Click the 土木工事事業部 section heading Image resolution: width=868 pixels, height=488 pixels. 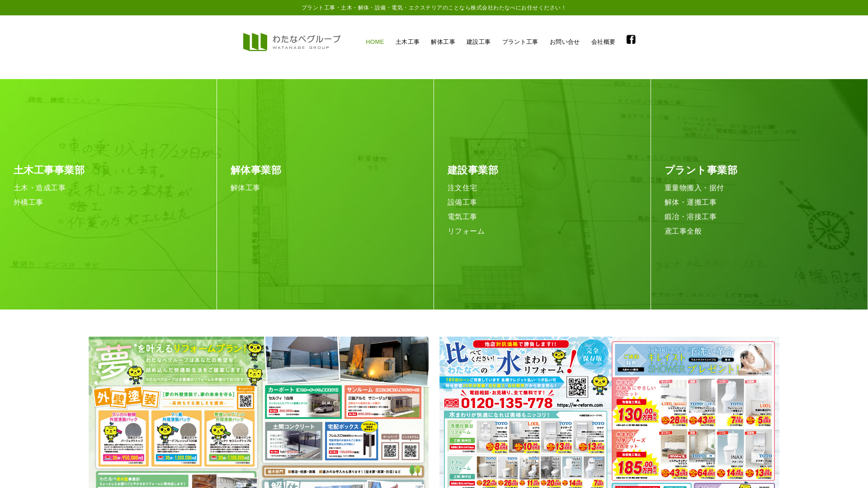pos(49,171)
